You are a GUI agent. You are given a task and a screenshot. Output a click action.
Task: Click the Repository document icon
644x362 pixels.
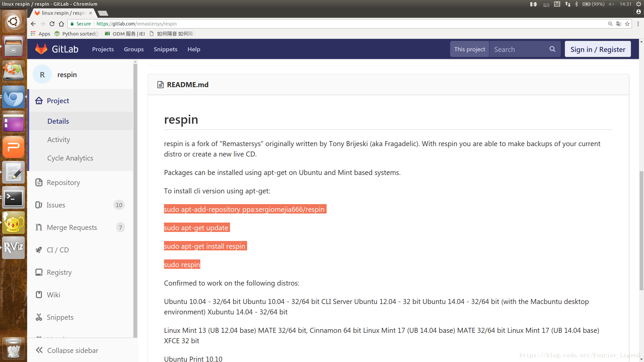pyautogui.click(x=39, y=182)
